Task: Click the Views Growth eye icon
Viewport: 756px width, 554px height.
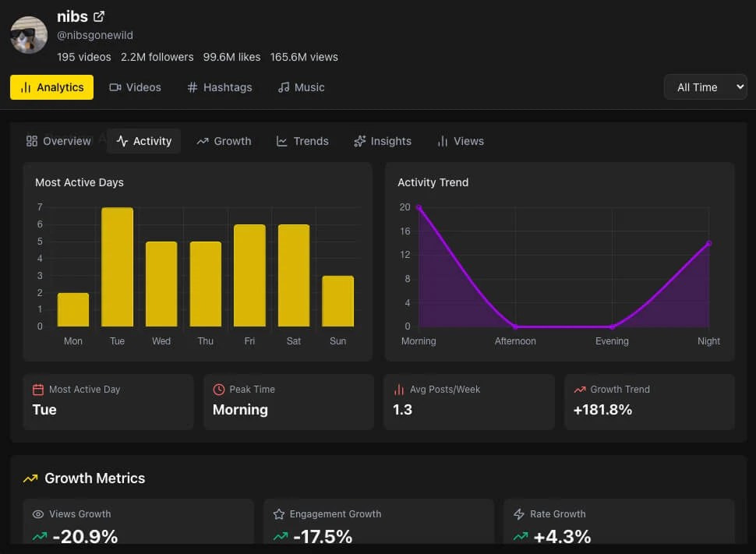Action: pyautogui.click(x=38, y=514)
